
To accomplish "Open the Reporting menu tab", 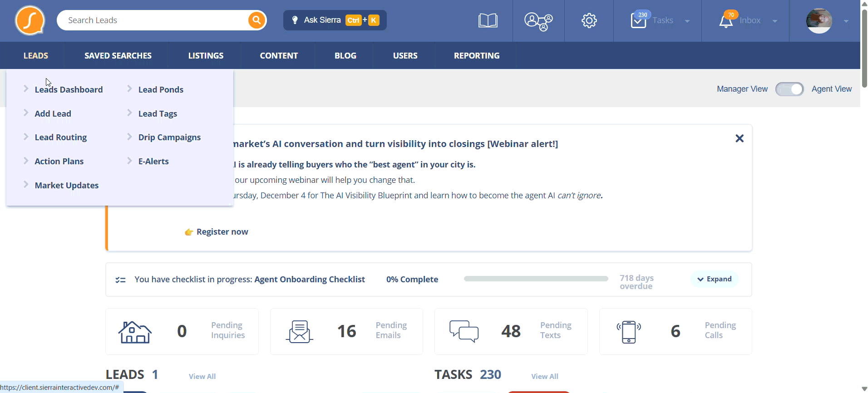I will coord(476,56).
